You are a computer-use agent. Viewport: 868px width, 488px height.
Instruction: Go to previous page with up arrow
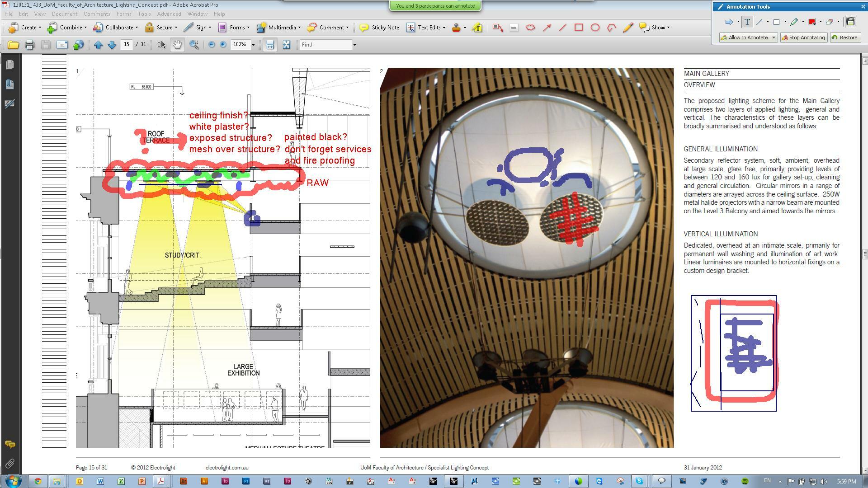[98, 45]
